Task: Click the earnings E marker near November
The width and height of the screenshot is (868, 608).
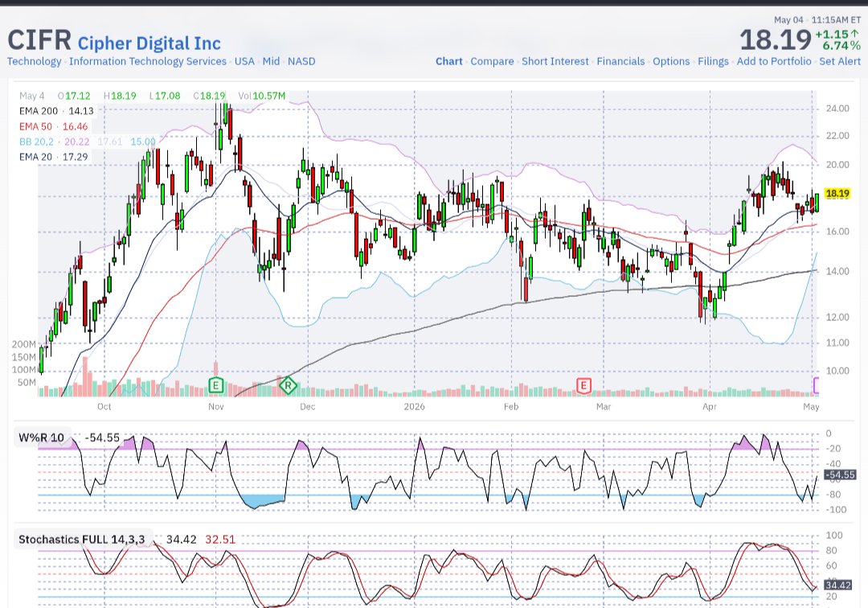Action: click(216, 385)
